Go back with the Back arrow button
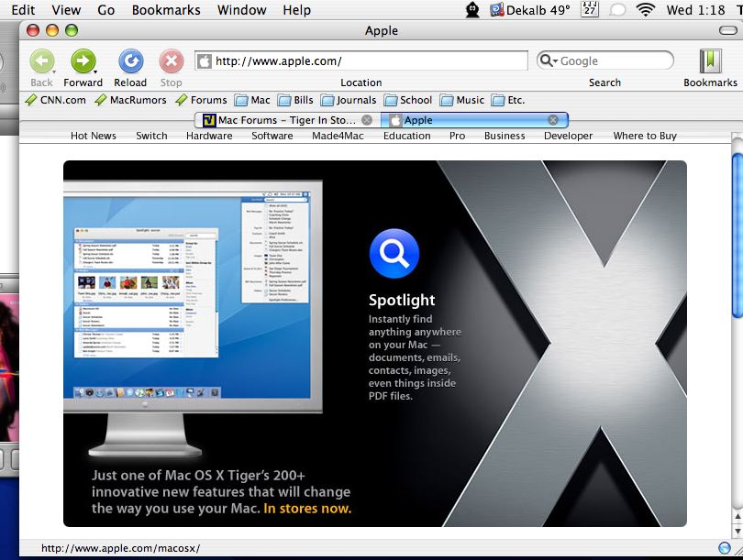Screen dimensions: 743x560 coord(41,61)
